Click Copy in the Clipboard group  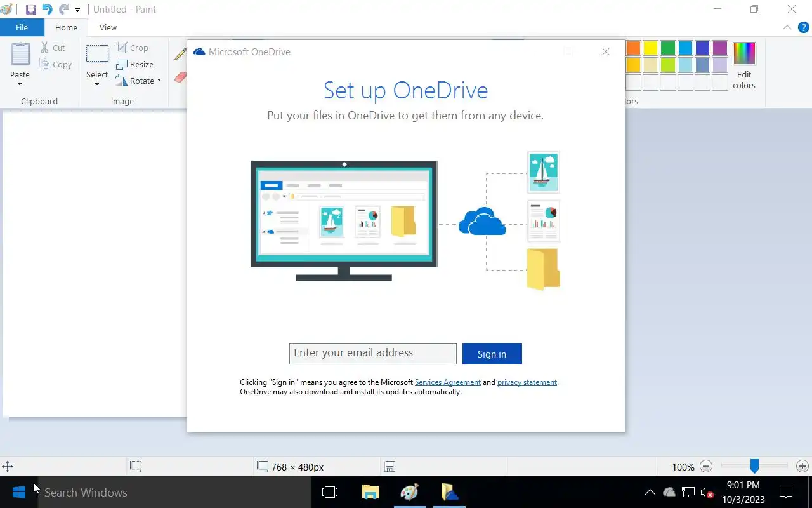pos(55,64)
